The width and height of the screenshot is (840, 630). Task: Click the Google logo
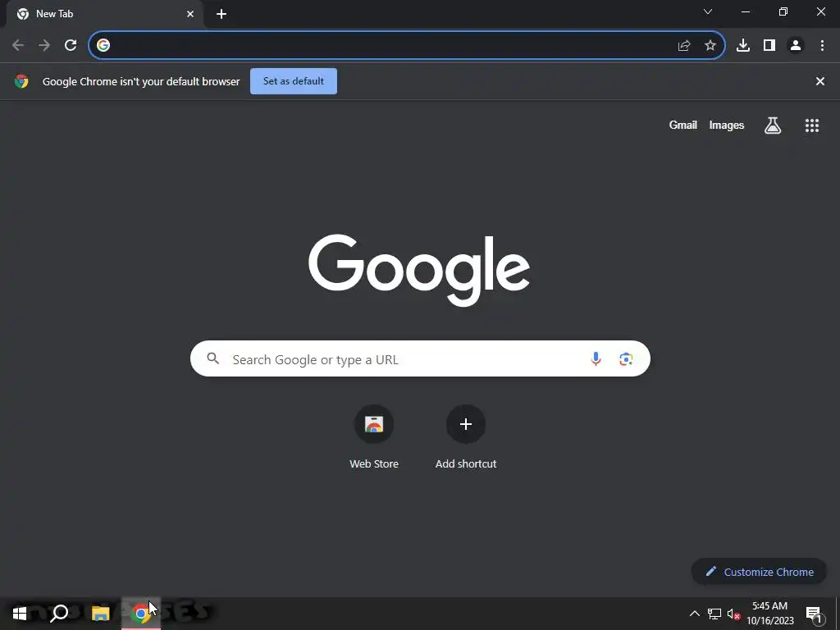pyautogui.click(x=419, y=270)
